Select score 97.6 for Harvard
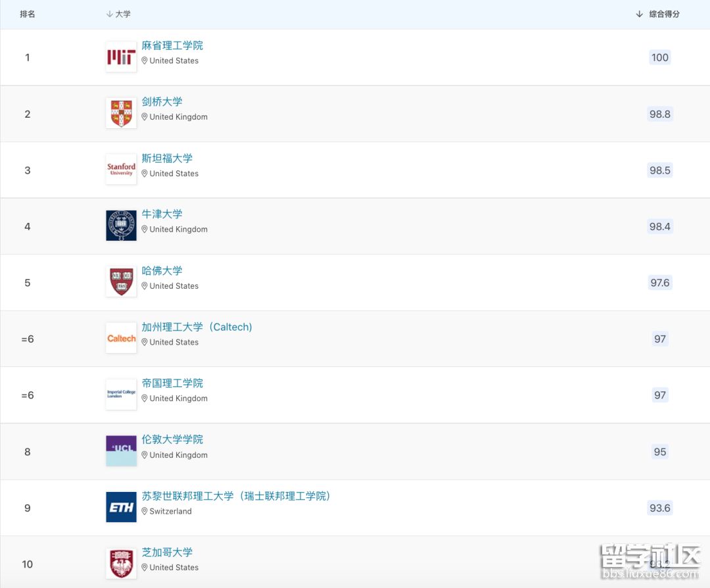 point(660,283)
